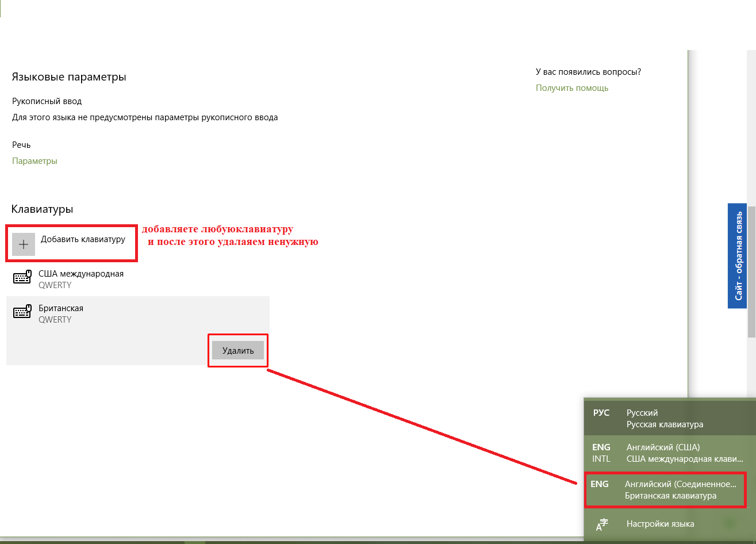Switch to ENG INTL Английский (США) layout
The image size is (756, 544).
670,453
